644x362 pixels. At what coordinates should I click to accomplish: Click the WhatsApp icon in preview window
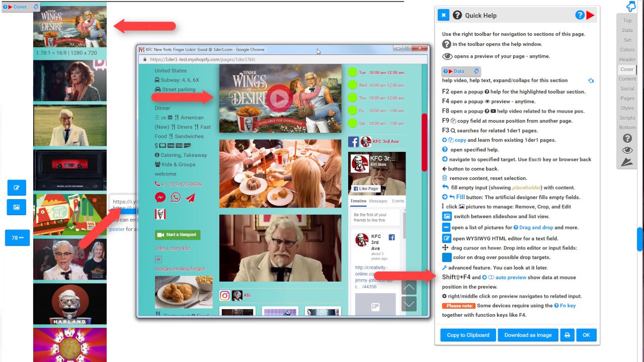(x=176, y=198)
